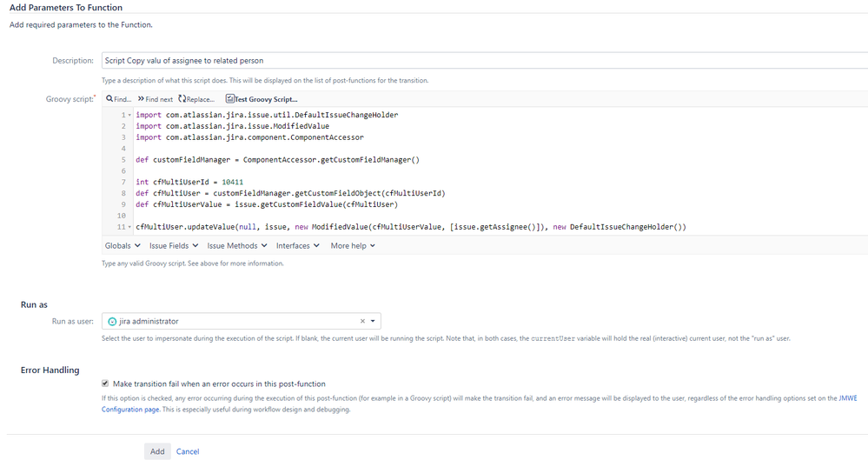Click the Error Handling section heading

(x=50, y=370)
